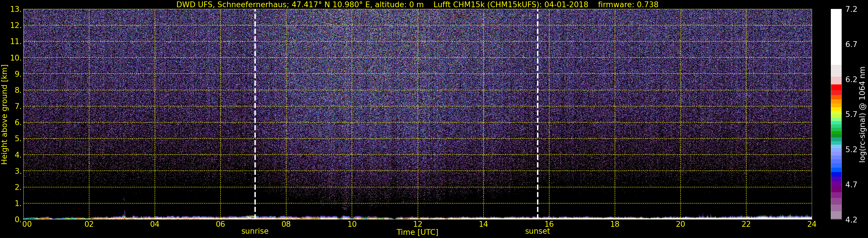Viewport: 868px width, 238px height.
Task: Click the time axis tick 02
Action: click(x=89, y=224)
